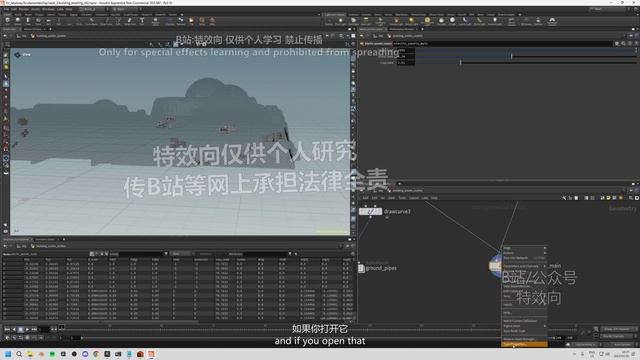Switch to the Create shelf tab
Viewport: 640px width, 360px height.
pos(7,15)
